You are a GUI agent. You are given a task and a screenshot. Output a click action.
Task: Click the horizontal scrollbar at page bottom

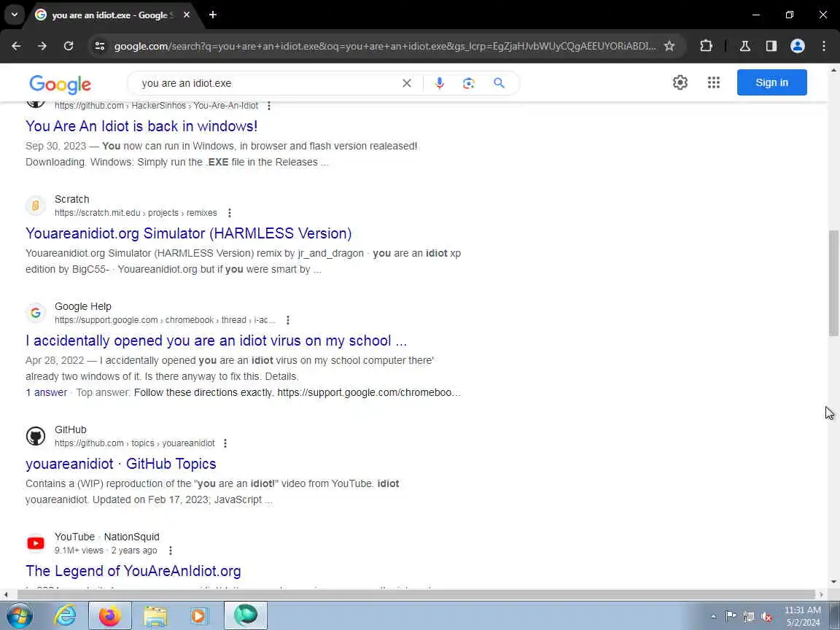(416, 594)
